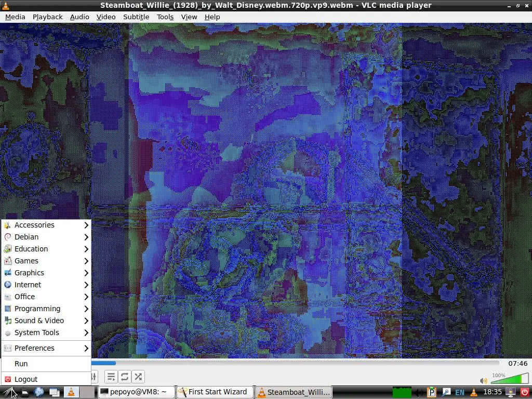The image size is (532, 399).
Task: Click the VLC cone system tray icon
Action: pyautogui.click(x=473, y=392)
